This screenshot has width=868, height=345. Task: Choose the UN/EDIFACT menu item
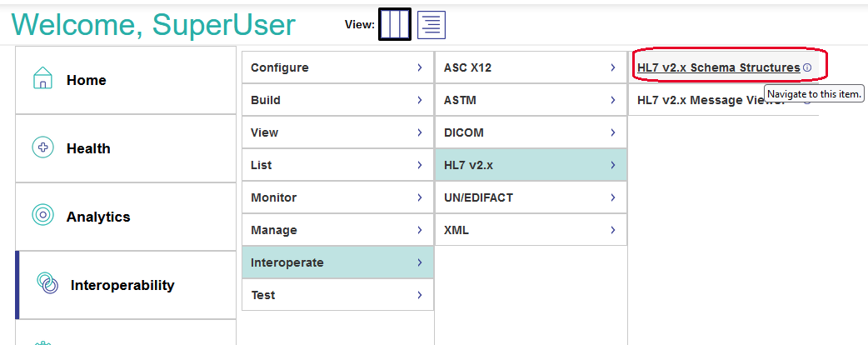(x=479, y=197)
